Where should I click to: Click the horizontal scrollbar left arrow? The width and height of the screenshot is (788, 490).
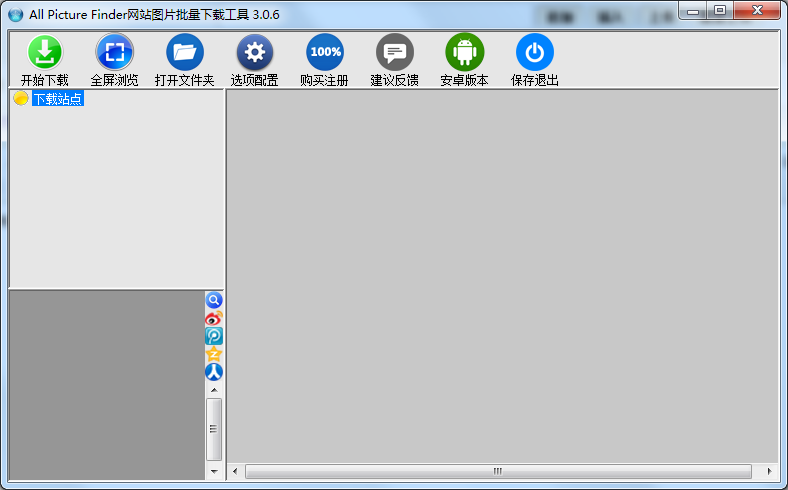pos(235,471)
